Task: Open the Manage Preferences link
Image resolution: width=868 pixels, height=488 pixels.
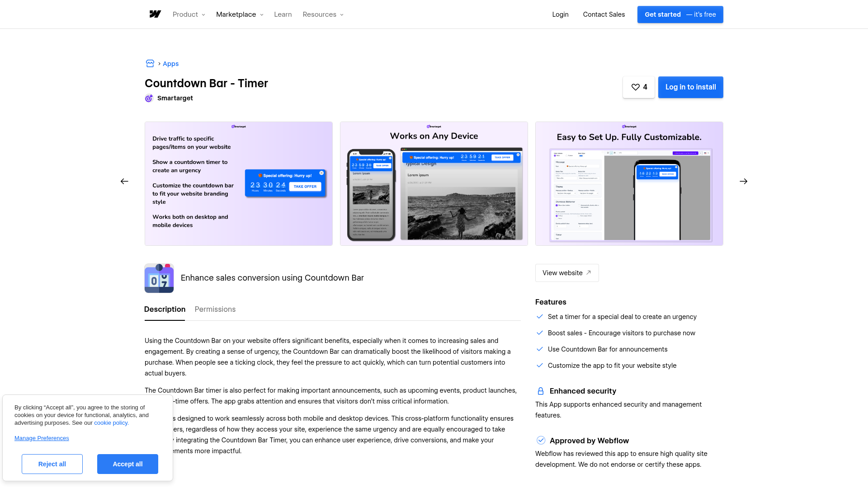Action: click(42, 438)
